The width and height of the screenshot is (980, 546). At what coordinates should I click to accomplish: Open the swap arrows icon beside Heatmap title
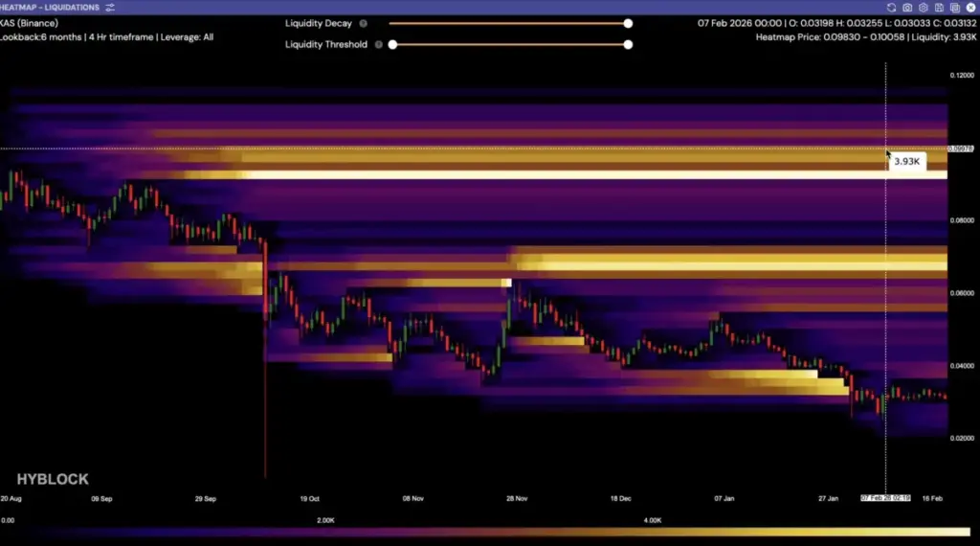(x=110, y=8)
